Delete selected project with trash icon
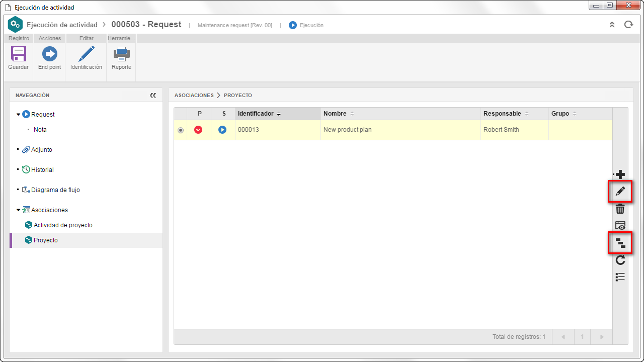The height and width of the screenshot is (362, 644). [x=620, y=209]
